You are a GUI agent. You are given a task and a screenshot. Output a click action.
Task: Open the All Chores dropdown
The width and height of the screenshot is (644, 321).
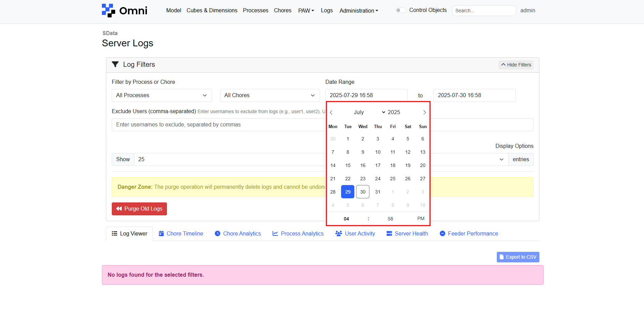(270, 95)
